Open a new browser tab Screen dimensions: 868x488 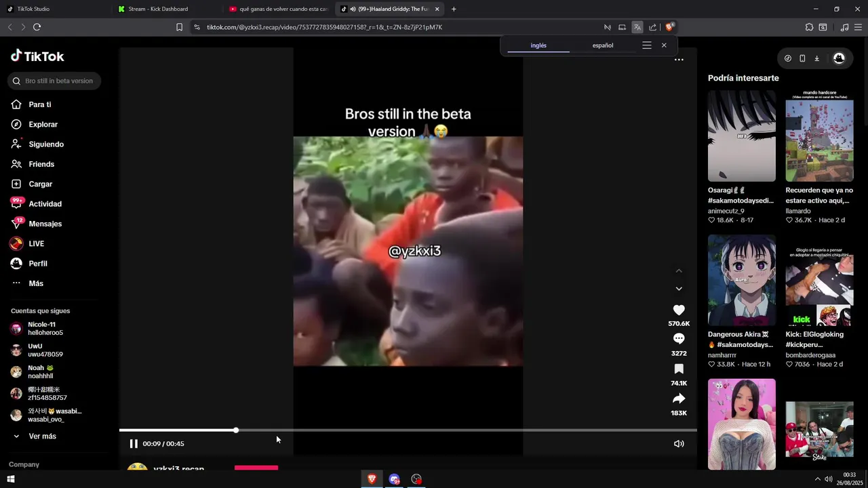454,9
